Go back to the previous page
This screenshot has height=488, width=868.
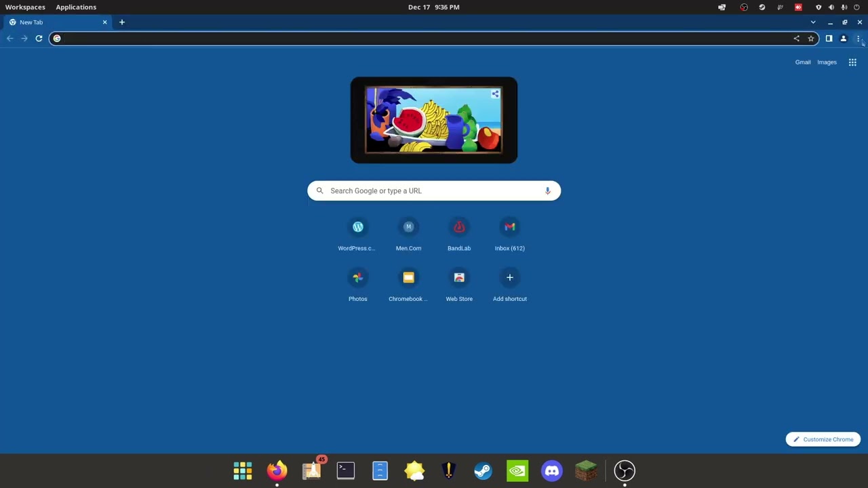pos(9,39)
